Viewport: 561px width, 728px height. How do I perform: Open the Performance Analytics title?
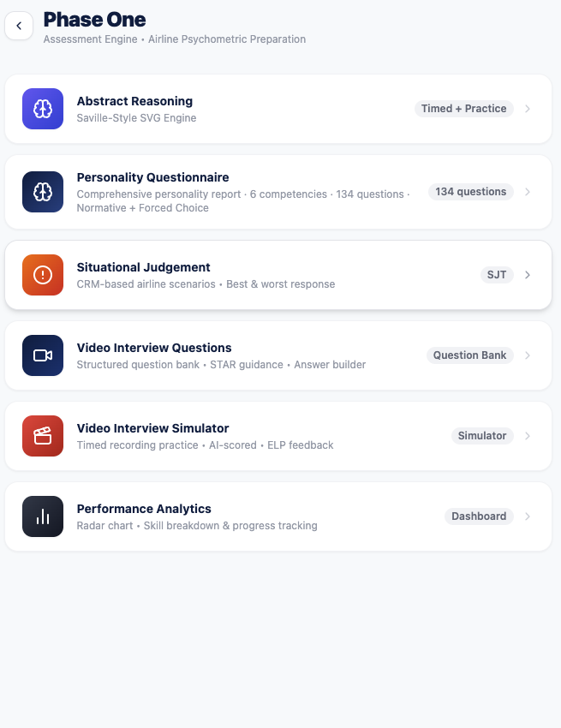144,509
